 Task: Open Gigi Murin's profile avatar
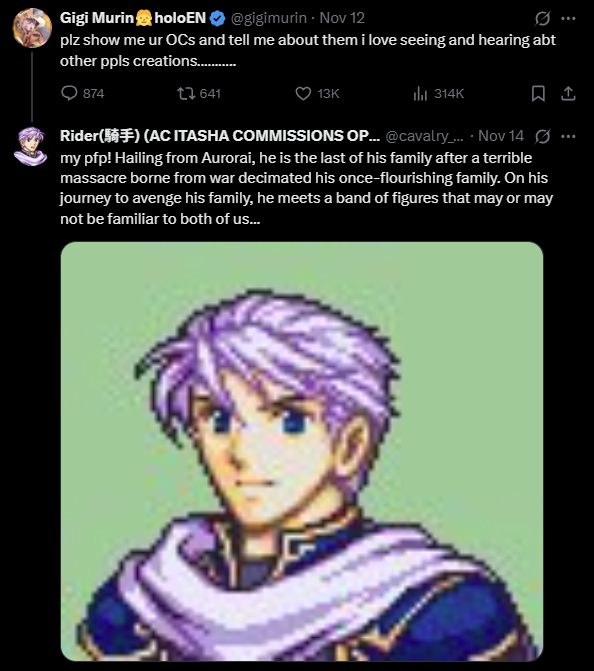[32, 27]
